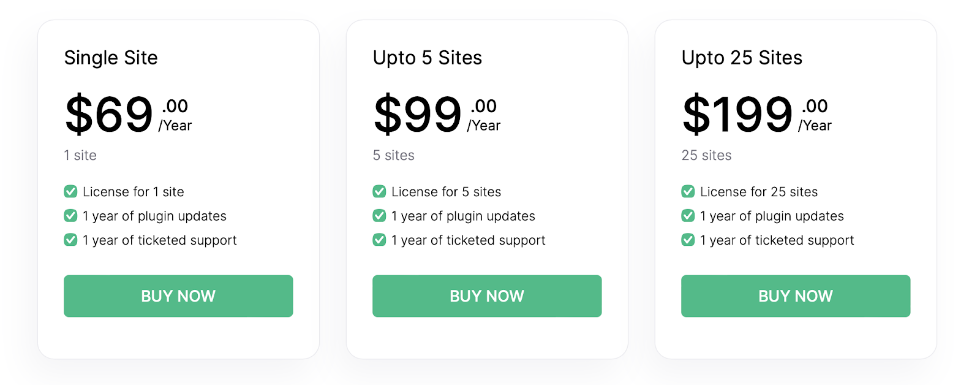The width and height of the screenshot is (980, 385).
Task: Click check icon next to License for 25 sites
Action: click(x=688, y=191)
